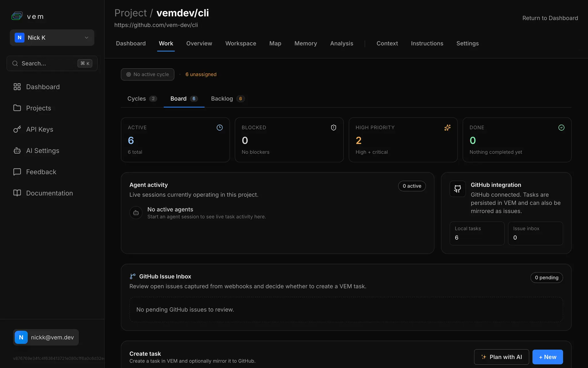This screenshot has height=368, width=588.
Task: Click the GitHub octocat icon
Action: tap(458, 189)
